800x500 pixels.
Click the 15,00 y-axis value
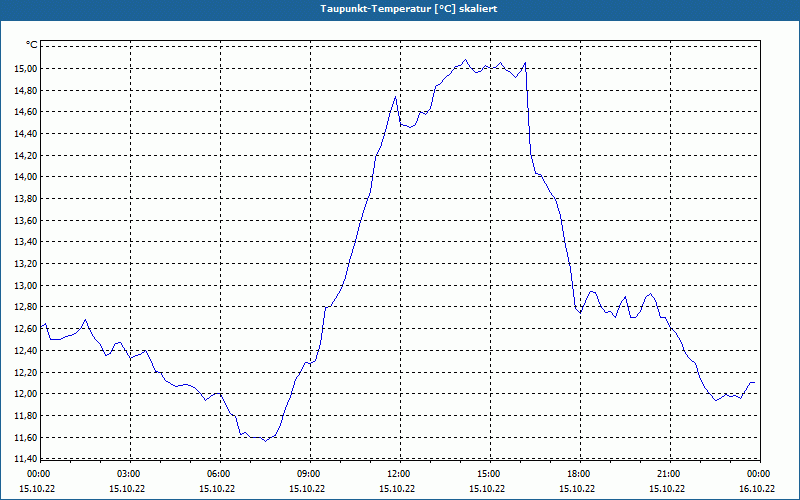[28, 69]
